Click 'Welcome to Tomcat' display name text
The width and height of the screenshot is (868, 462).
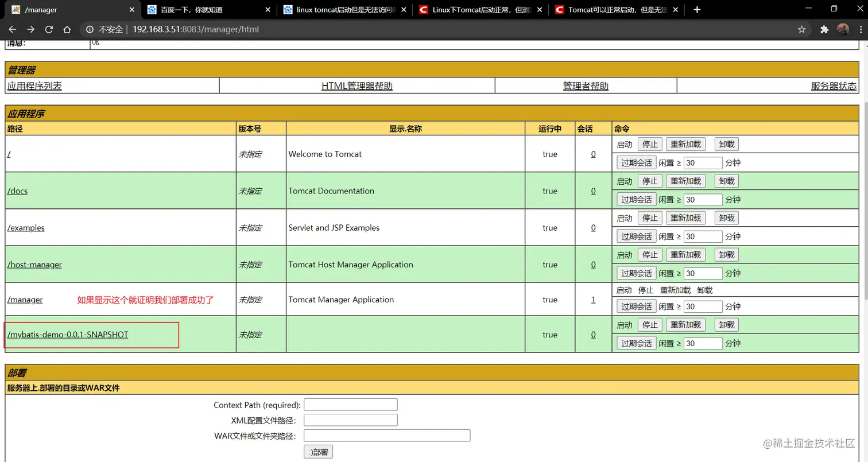point(325,154)
